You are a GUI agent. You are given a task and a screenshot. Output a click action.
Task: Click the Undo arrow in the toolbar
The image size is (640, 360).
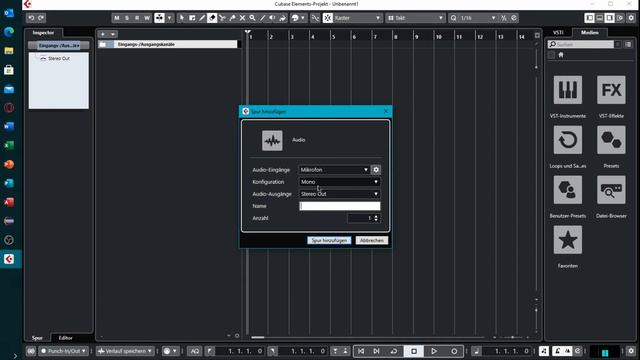click(x=31, y=18)
